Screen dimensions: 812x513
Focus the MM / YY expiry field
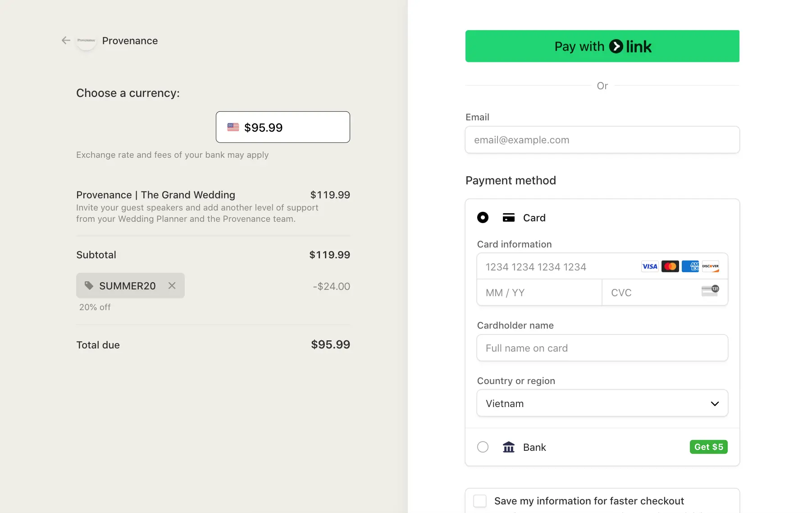[539, 293]
